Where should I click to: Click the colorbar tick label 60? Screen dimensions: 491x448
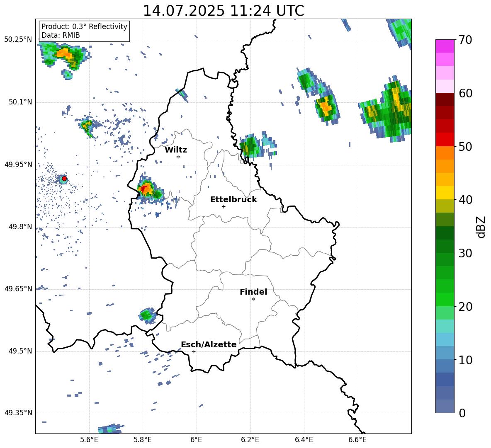tap(465, 93)
